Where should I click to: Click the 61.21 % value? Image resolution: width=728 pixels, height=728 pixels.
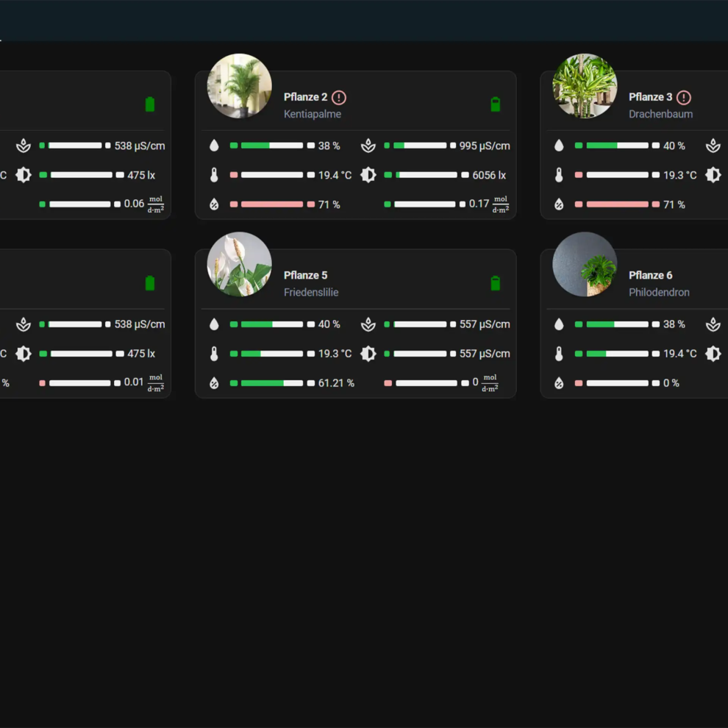[336, 383]
